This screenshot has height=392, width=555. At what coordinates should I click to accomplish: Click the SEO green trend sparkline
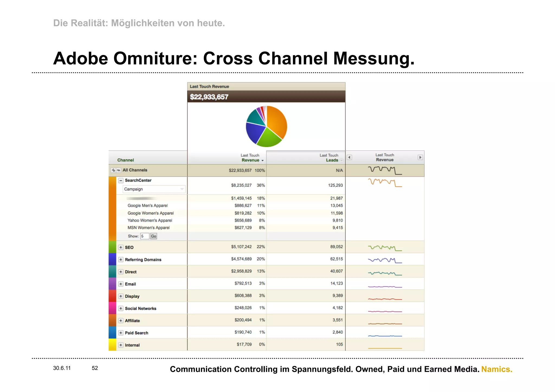tap(385, 248)
